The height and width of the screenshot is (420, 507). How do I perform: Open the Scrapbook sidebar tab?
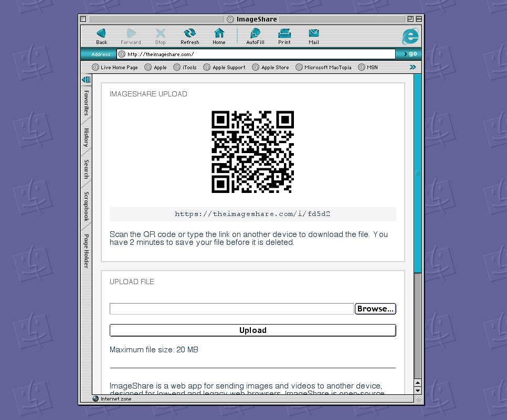coord(86,207)
